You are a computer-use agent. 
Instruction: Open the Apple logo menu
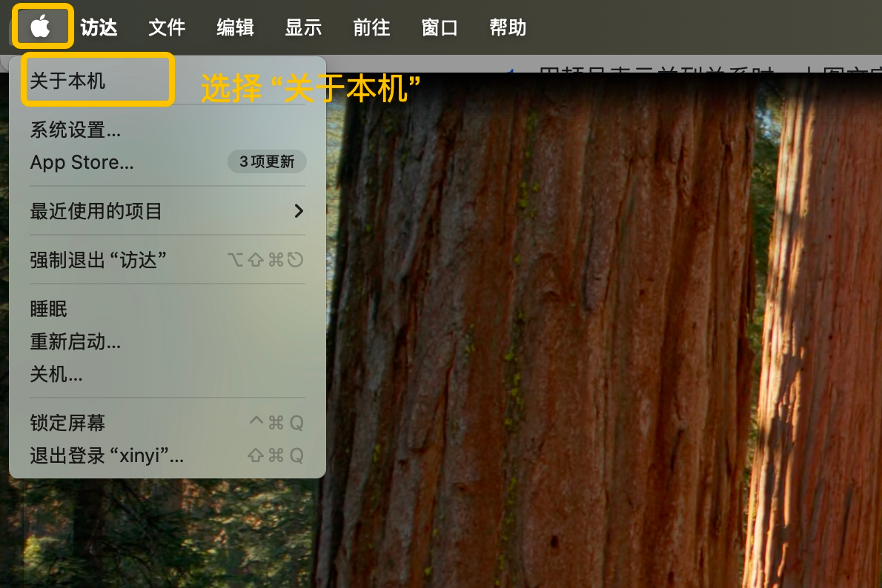[41, 27]
